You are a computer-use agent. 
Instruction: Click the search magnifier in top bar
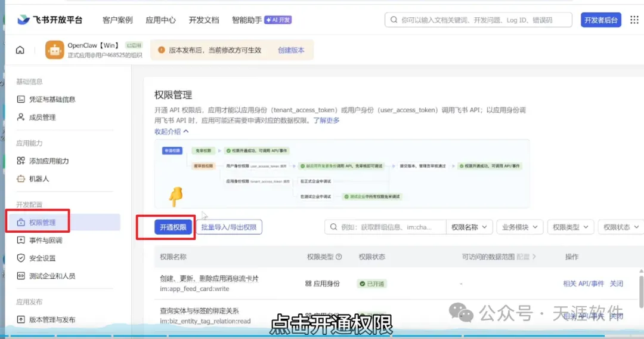point(394,20)
